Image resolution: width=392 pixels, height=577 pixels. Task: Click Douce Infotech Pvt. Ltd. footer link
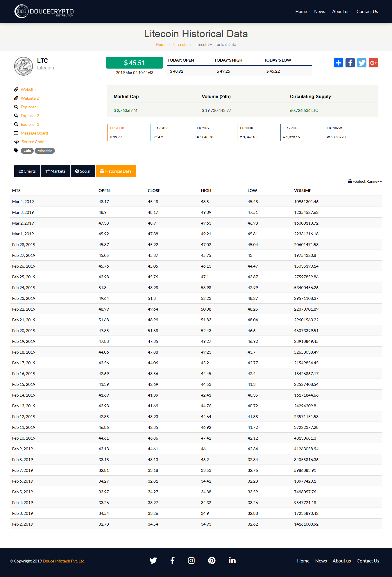(64, 561)
